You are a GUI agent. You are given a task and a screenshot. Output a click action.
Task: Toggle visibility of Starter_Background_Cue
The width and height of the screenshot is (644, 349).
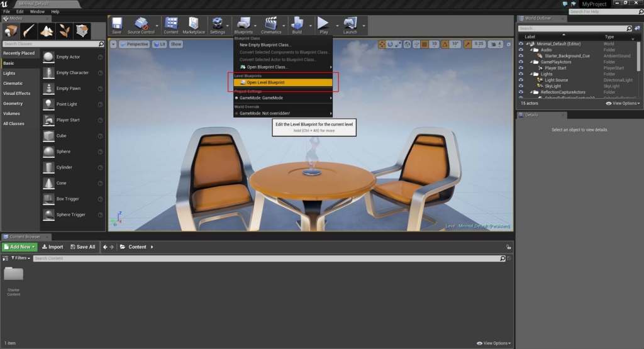[x=521, y=56]
